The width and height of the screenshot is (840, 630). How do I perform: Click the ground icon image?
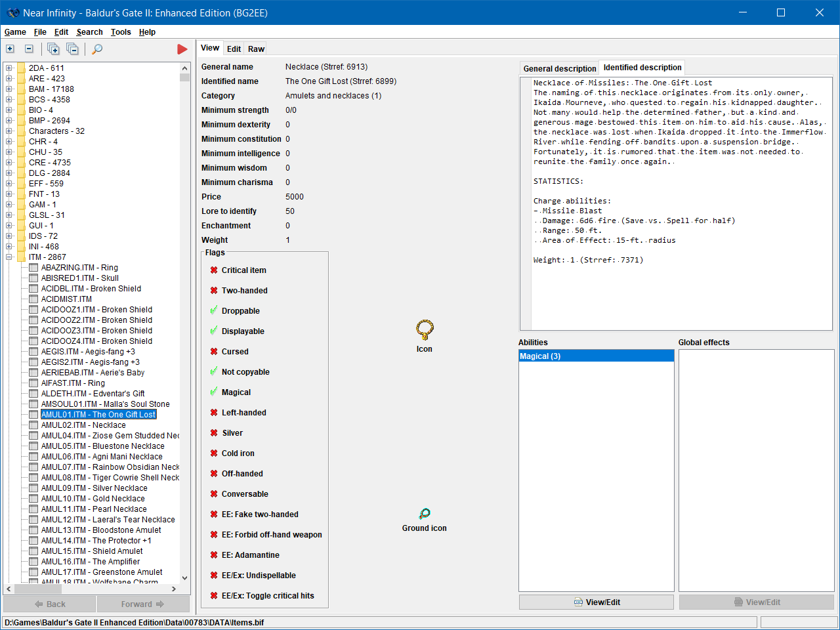[x=425, y=514]
